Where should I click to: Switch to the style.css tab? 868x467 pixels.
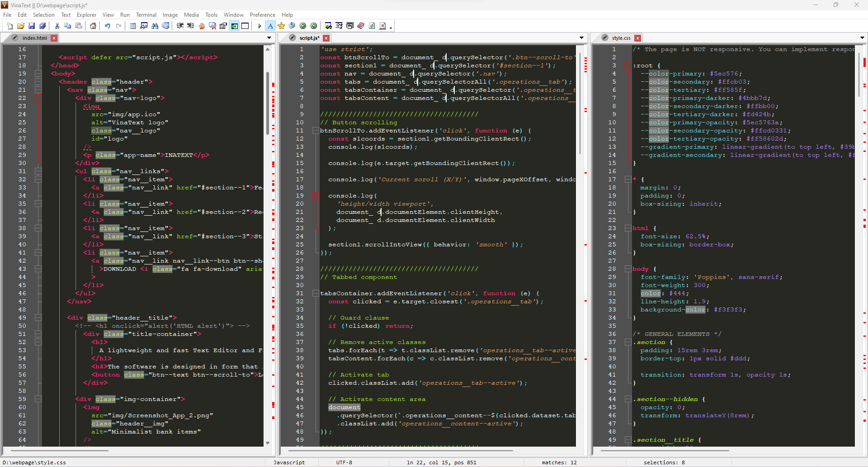621,38
